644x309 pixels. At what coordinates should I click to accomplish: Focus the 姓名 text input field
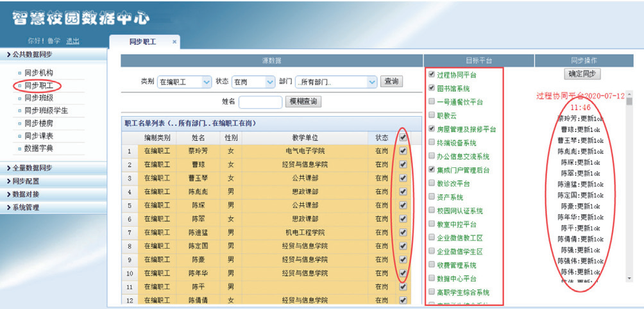coord(260,102)
